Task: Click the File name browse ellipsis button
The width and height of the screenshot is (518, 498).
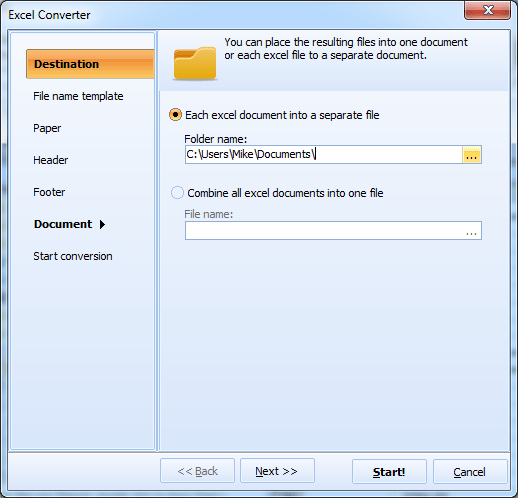Action: (x=471, y=231)
